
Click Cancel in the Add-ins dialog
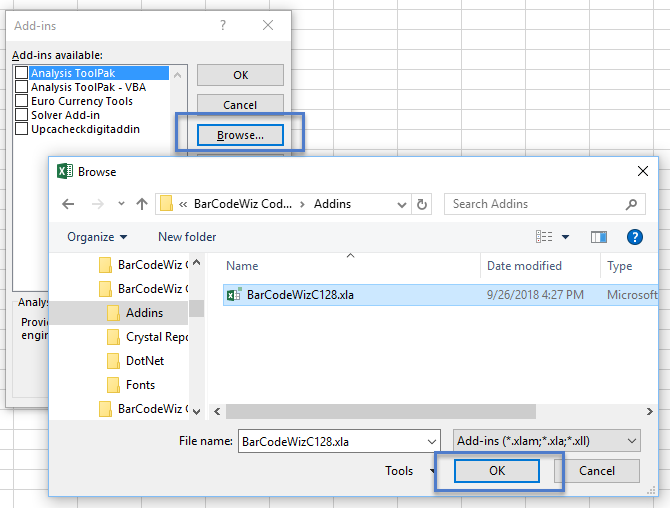click(x=240, y=104)
